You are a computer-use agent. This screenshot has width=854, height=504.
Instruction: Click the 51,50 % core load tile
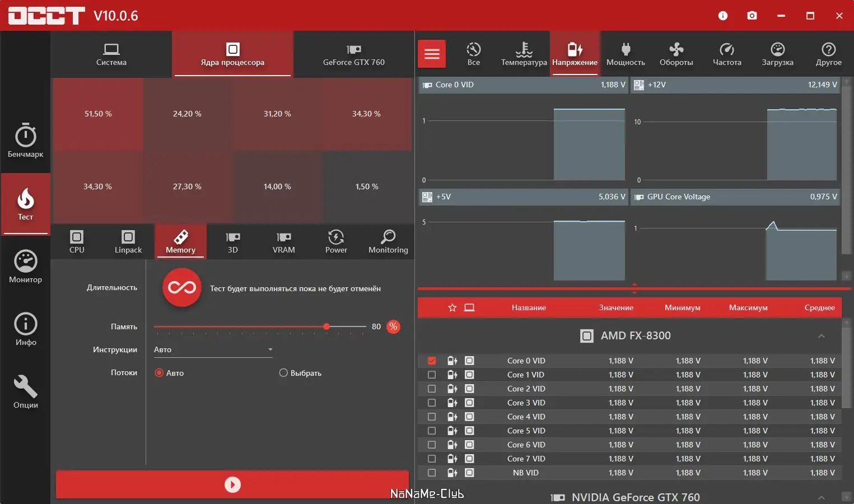point(98,114)
